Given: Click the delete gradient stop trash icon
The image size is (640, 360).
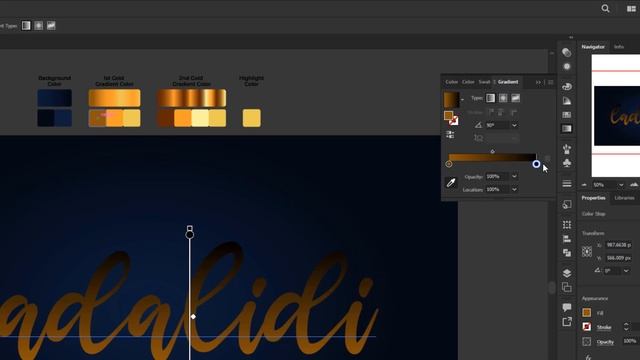Looking at the screenshot, I should click(x=547, y=158).
